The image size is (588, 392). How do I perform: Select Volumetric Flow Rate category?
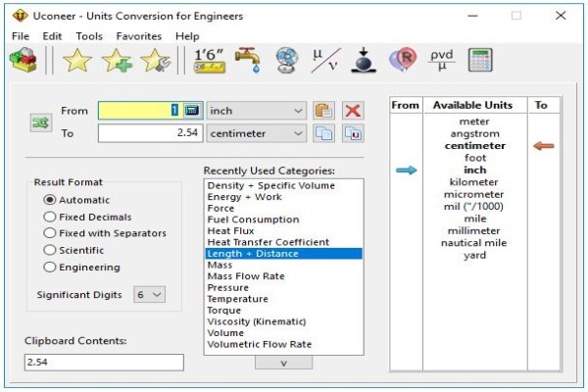tap(283, 344)
